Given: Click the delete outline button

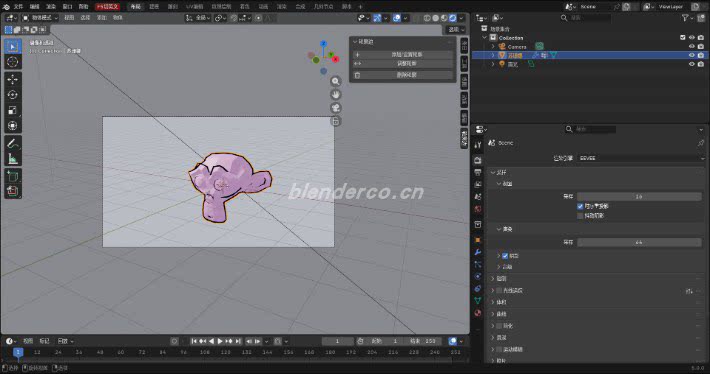Looking at the screenshot, I should click(403, 75).
